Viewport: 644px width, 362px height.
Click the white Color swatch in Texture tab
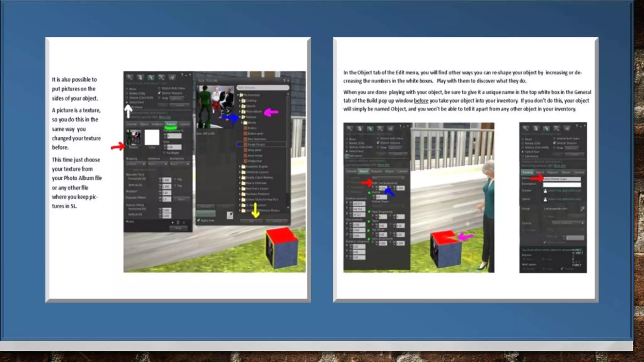pyautogui.click(x=152, y=138)
